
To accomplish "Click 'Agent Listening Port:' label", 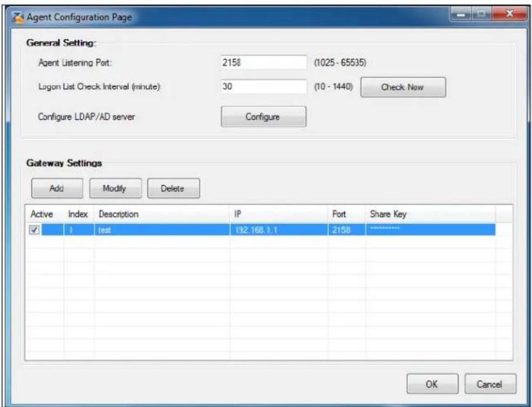I will (x=75, y=63).
